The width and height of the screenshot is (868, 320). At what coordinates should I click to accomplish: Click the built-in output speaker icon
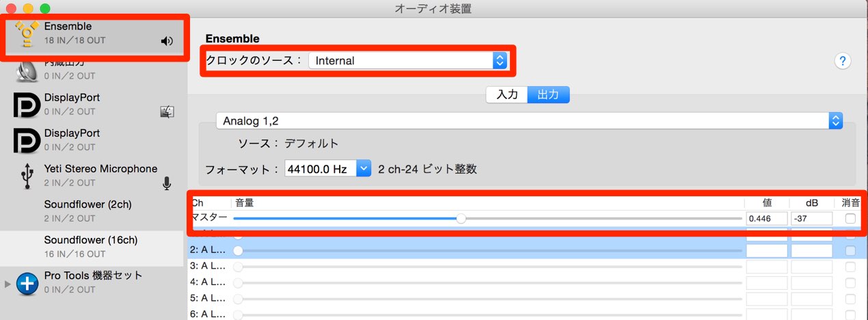point(27,71)
